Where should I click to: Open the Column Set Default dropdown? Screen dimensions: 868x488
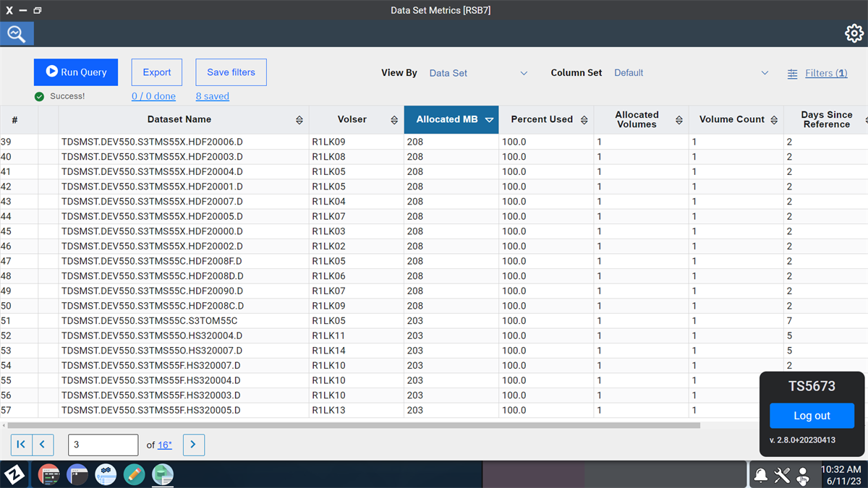(x=765, y=73)
